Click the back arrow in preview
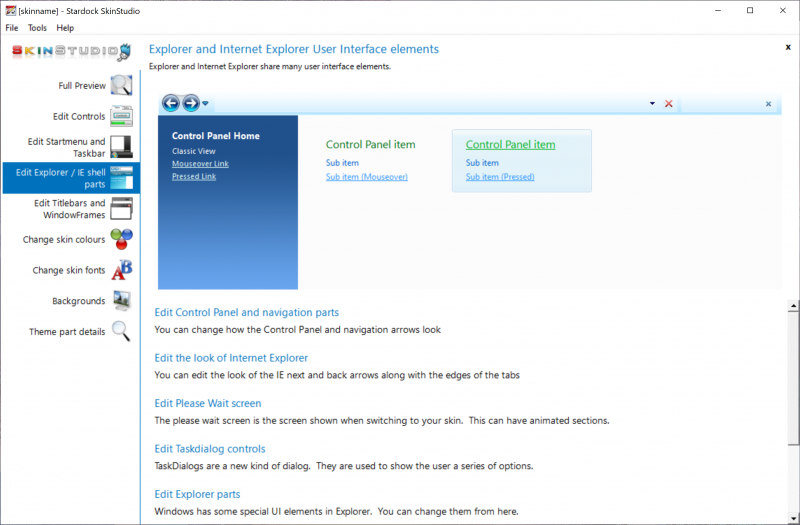 click(171, 104)
